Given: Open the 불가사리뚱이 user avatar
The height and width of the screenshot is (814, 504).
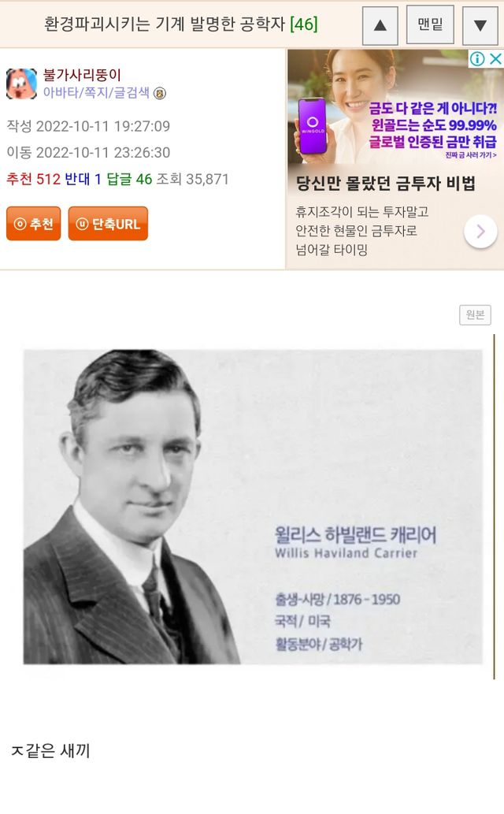Looking at the screenshot, I should tap(21, 84).
